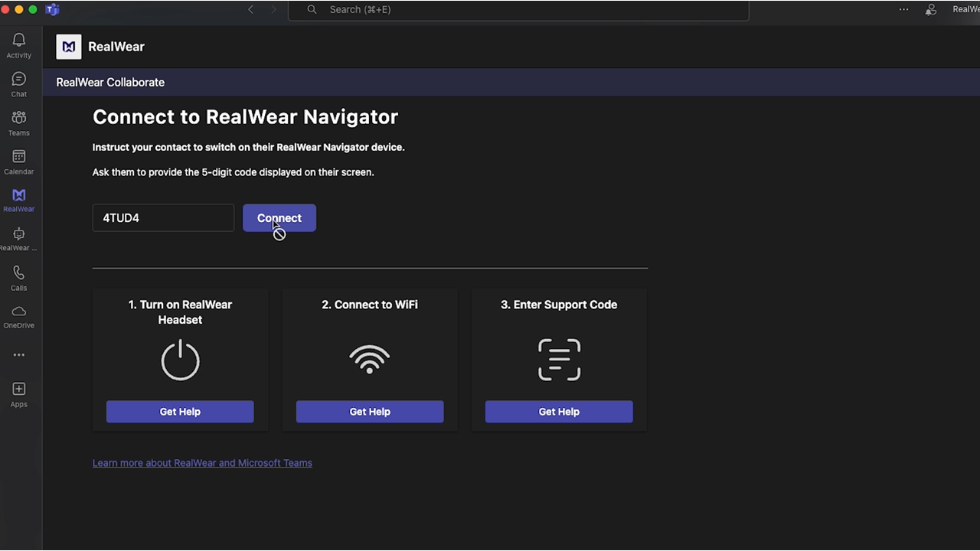Click the Connect button
This screenshot has height=551, width=980.
279,218
